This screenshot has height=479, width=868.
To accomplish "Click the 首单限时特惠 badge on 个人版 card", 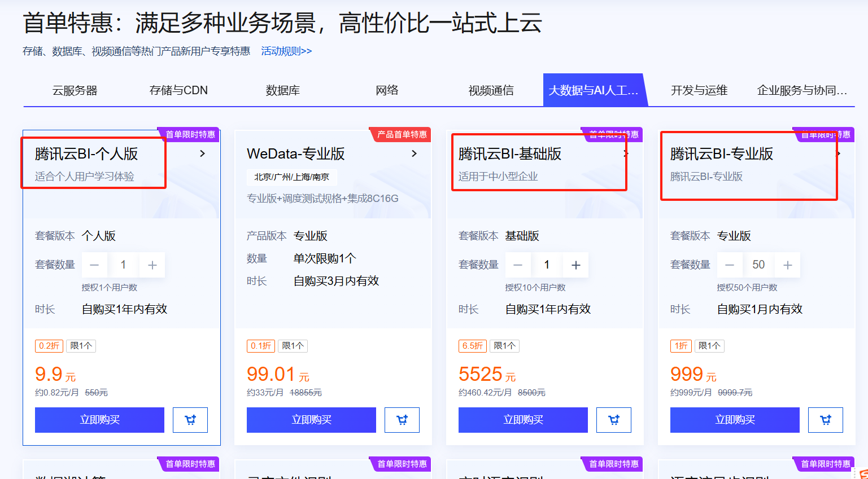I will pyautogui.click(x=190, y=134).
